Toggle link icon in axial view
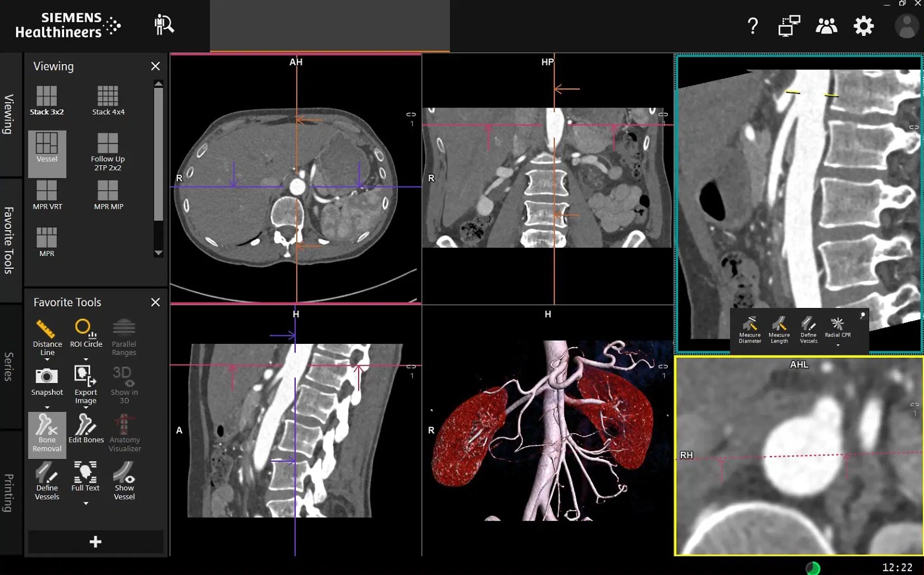The width and height of the screenshot is (924, 575). [411, 114]
